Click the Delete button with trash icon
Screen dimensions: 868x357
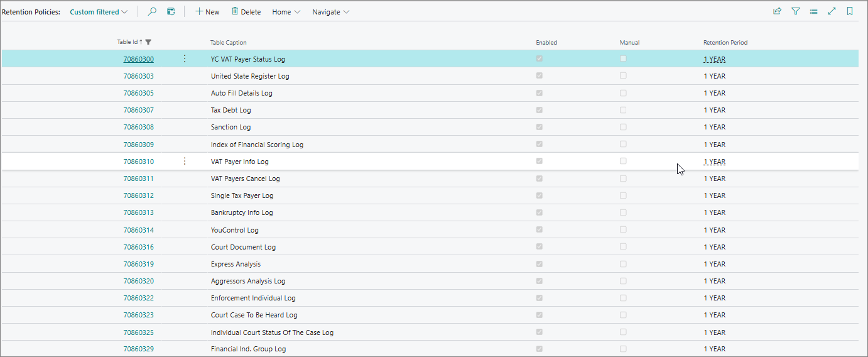point(246,12)
